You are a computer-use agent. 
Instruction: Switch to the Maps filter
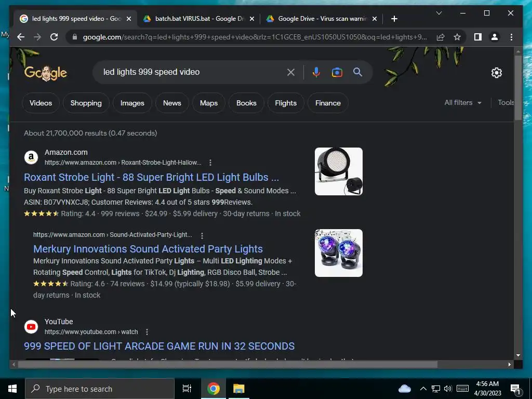click(x=209, y=103)
